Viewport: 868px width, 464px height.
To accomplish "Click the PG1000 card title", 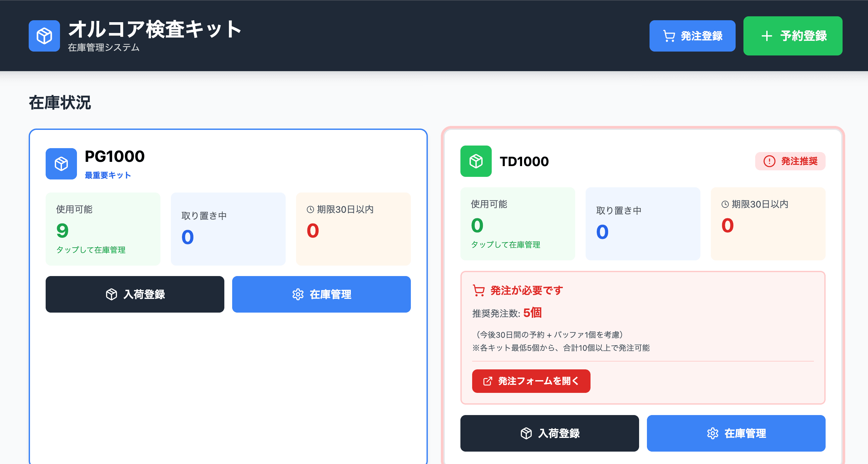I will pos(114,157).
